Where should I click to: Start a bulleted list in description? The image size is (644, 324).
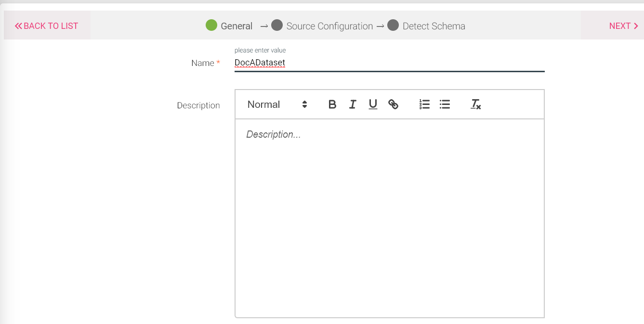pyautogui.click(x=445, y=104)
